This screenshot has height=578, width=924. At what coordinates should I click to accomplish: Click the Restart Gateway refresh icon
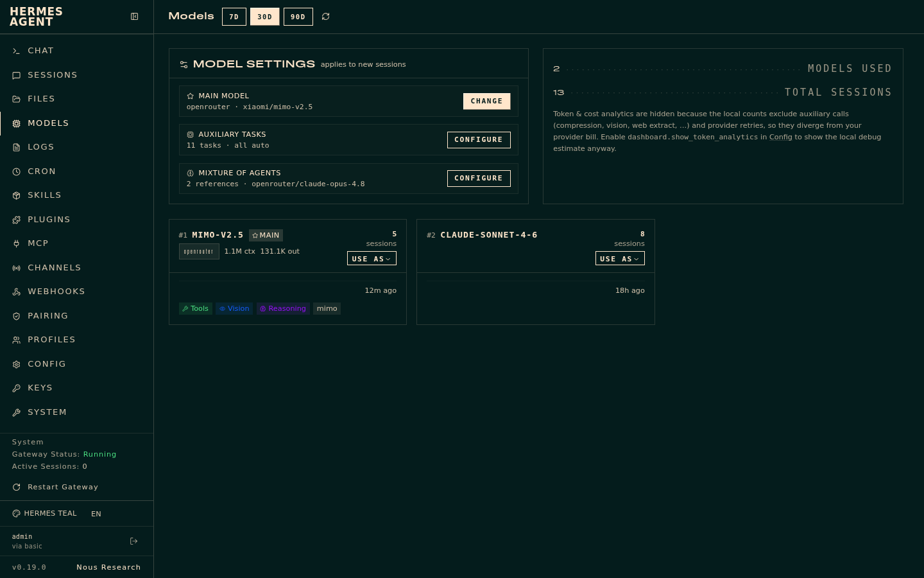(17, 487)
